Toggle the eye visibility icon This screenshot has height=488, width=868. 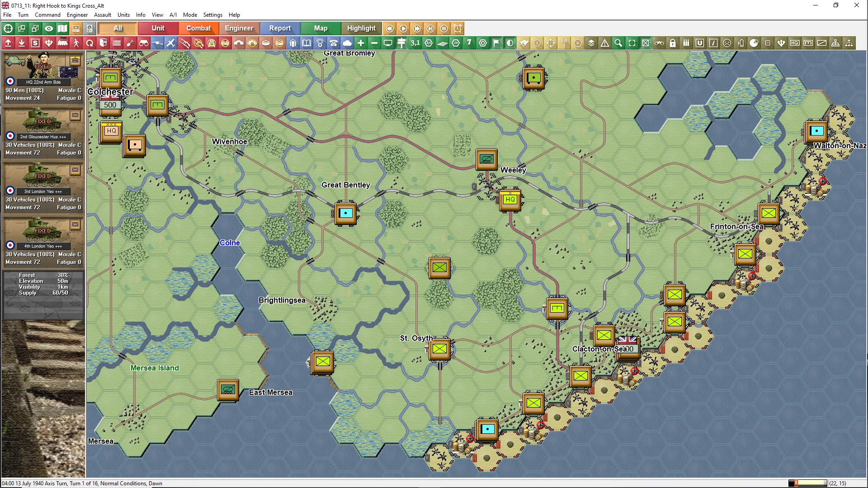click(49, 28)
